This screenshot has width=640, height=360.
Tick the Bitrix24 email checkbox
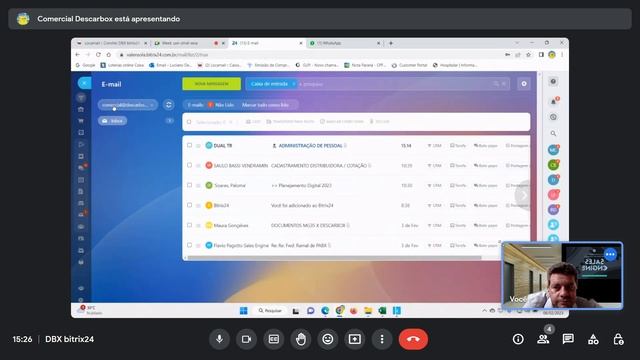click(x=189, y=205)
